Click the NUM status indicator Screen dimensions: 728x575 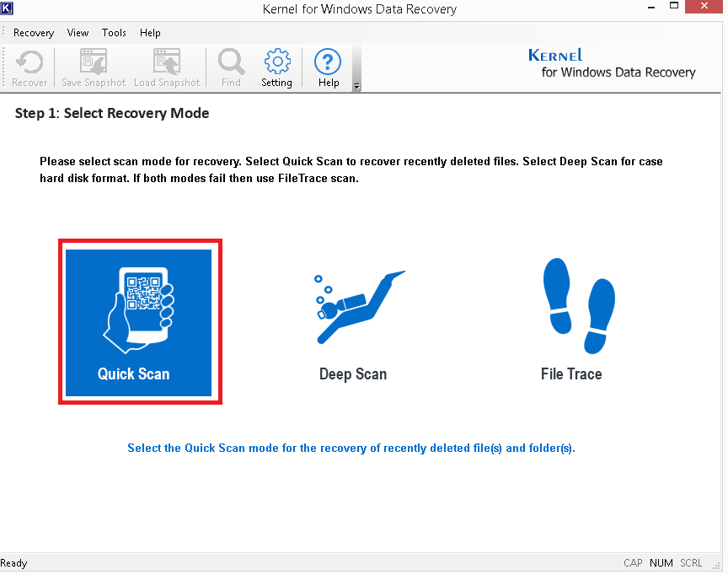(x=661, y=563)
